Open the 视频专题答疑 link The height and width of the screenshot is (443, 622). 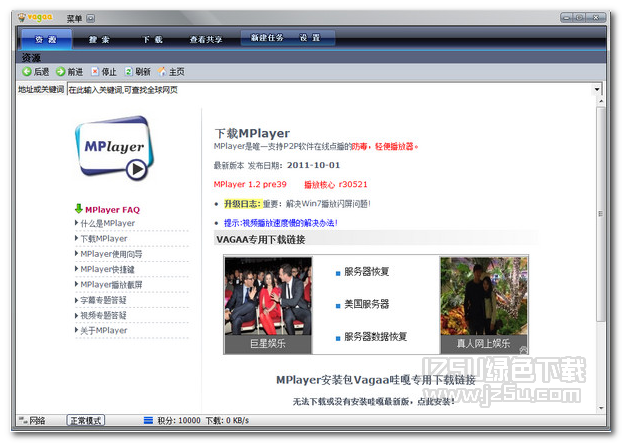click(103, 315)
